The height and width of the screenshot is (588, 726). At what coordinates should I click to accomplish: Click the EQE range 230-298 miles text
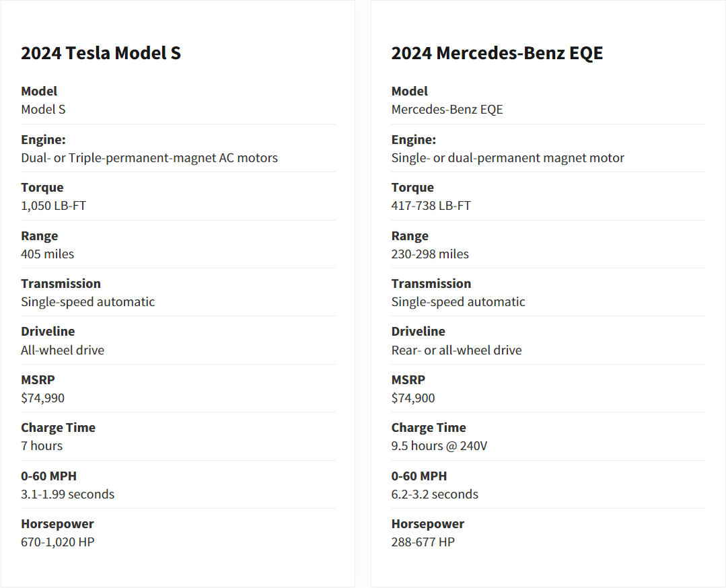coord(430,254)
